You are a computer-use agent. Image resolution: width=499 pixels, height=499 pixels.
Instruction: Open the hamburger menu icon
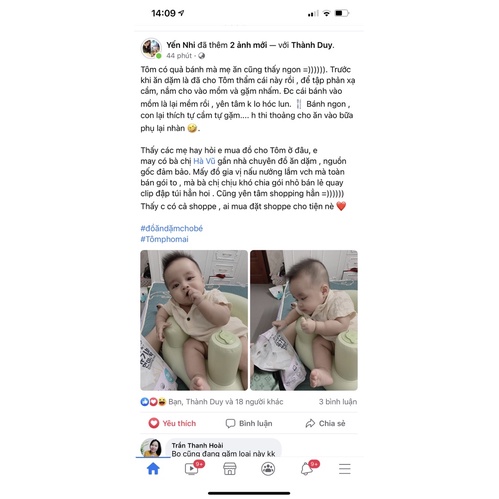(345, 469)
